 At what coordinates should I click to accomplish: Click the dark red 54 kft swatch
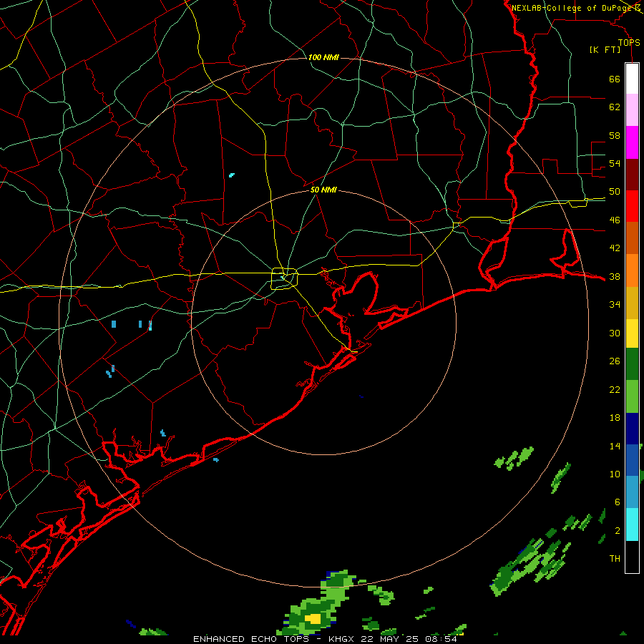[x=632, y=175]
